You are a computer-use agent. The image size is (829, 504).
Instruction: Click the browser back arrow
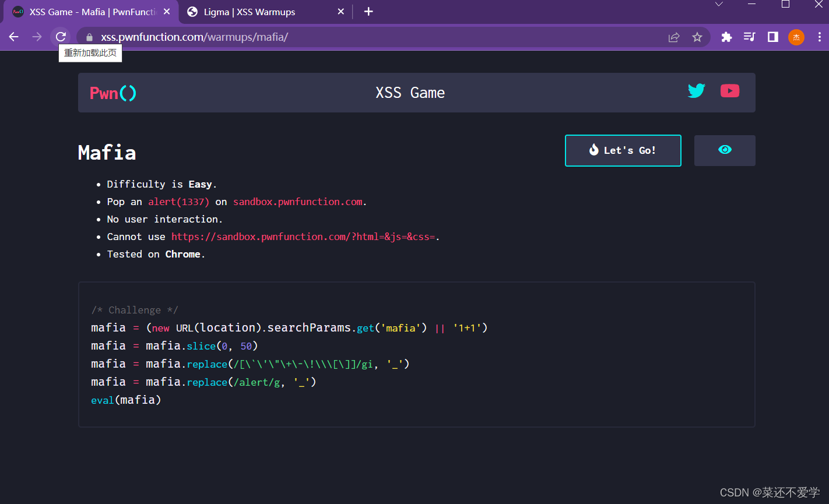(14, 37)
